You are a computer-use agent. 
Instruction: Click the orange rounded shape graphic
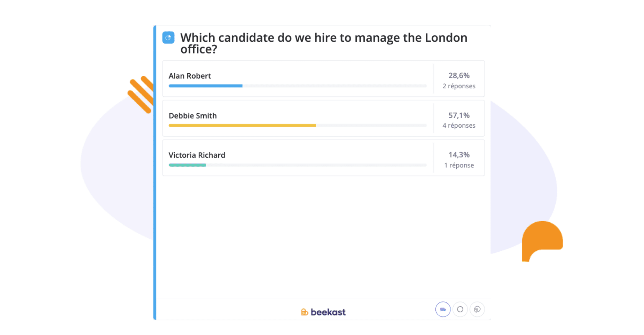point(542,241)
